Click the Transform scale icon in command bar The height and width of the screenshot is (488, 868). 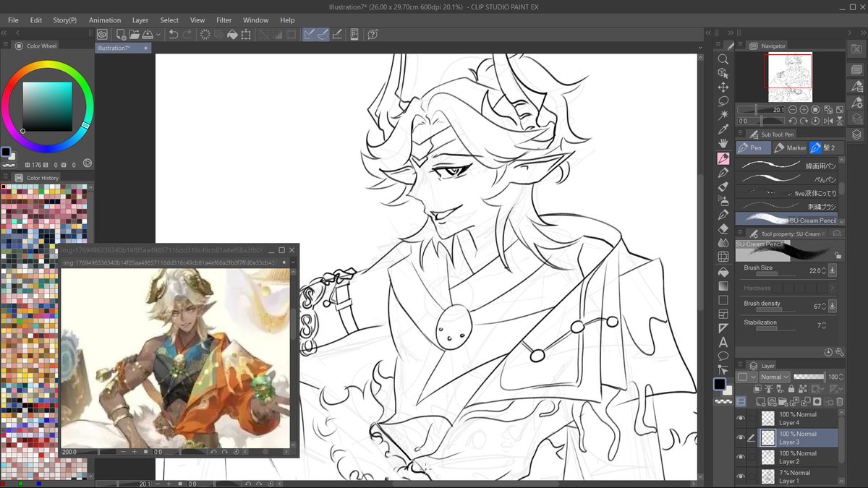[x=246, y=34]
